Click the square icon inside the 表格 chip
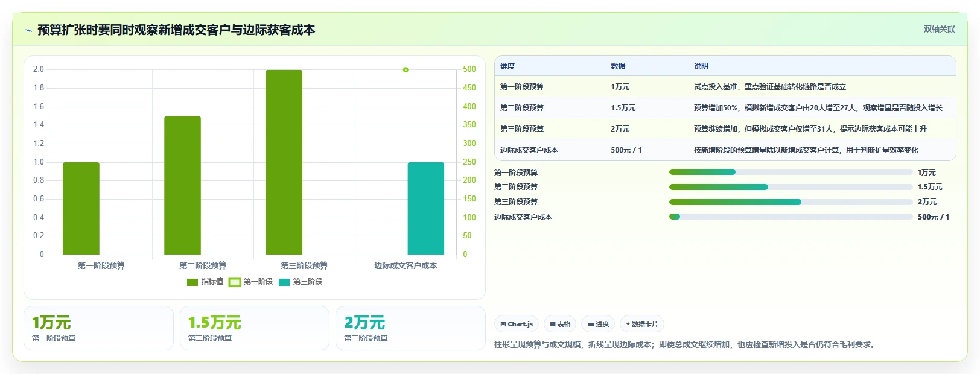 553,325
